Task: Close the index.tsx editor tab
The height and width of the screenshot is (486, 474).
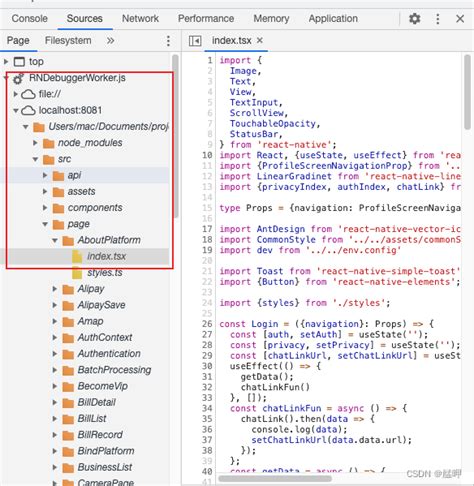Action: coord(260,40)
